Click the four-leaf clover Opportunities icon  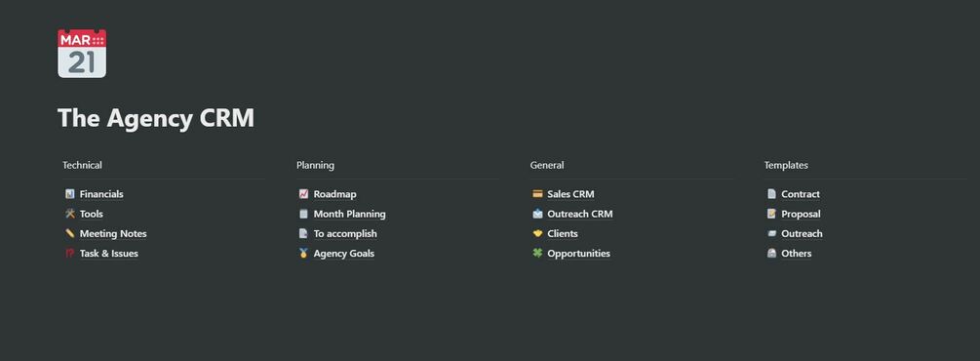537,254
